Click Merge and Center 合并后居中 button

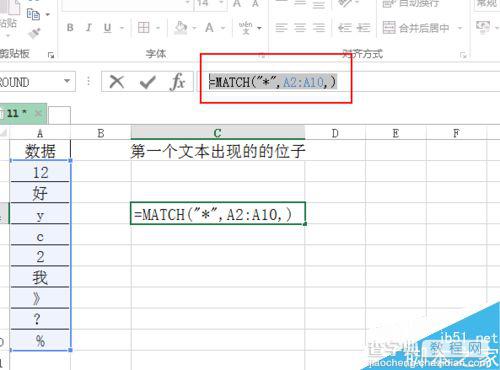click(417, 28)
